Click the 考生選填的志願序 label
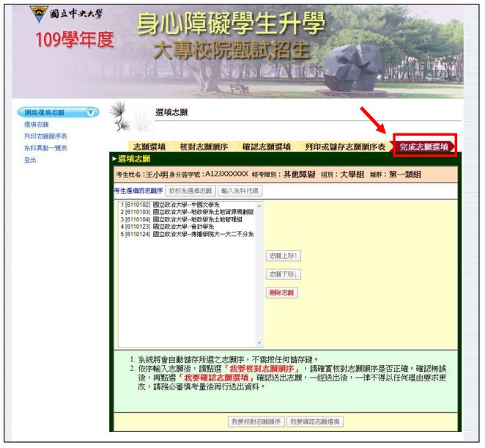This screenshot has width=485, height=448. [x=138, y=191]
